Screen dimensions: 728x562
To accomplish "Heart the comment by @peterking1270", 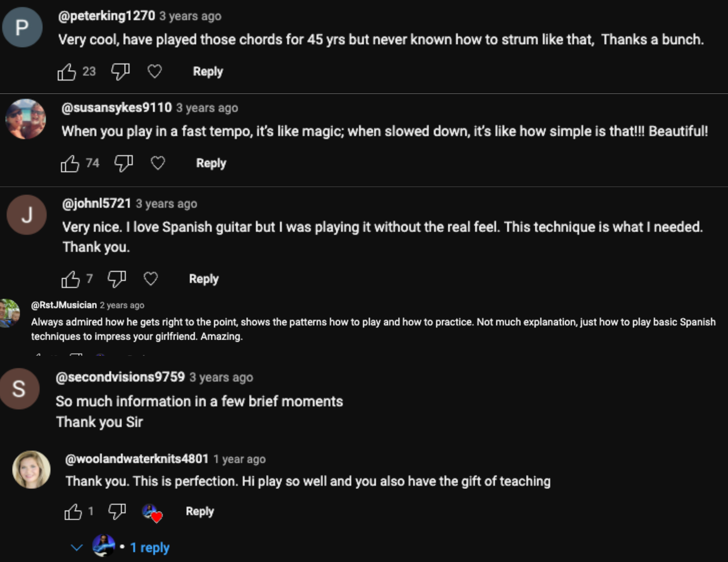I will pyautogui.click(x=155, y=71).
